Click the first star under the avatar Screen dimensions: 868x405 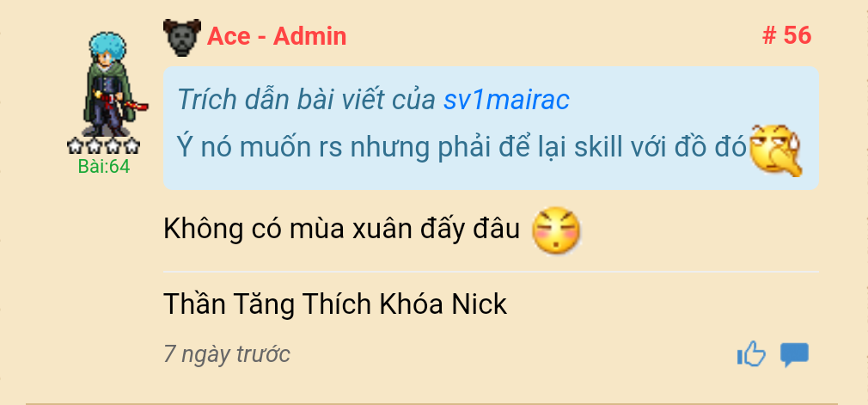tap(76, 146)
